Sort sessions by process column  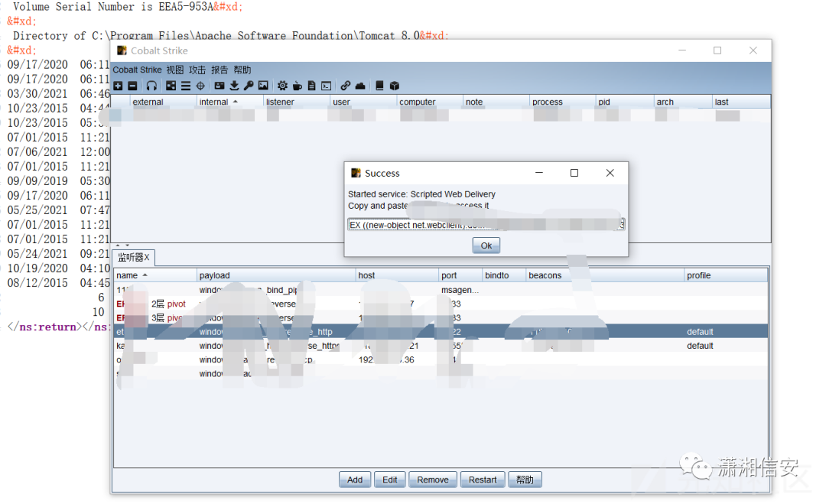tap(563, 102)
